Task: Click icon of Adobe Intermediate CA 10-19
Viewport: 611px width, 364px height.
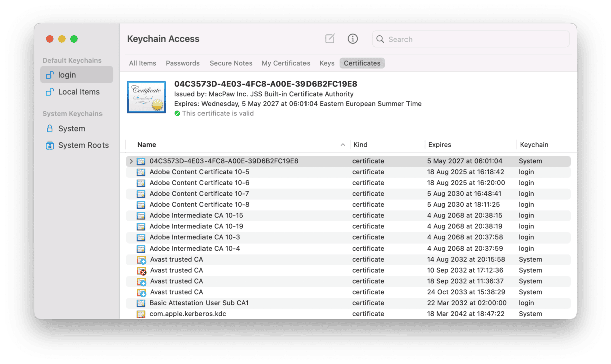Action: (x=141, y=227)
